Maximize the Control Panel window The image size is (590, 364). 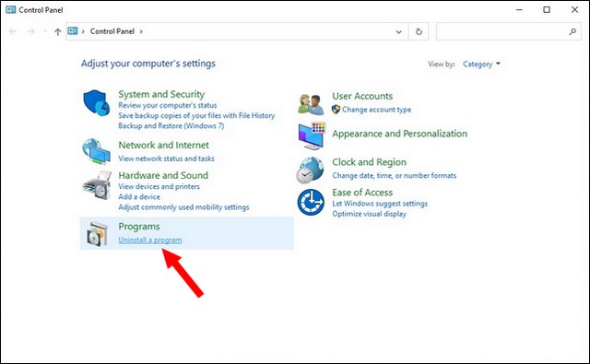[x=547, y=10]
